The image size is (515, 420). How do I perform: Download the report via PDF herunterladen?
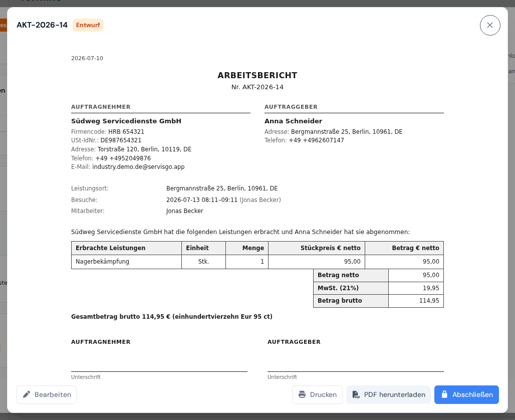click(388, 394)
